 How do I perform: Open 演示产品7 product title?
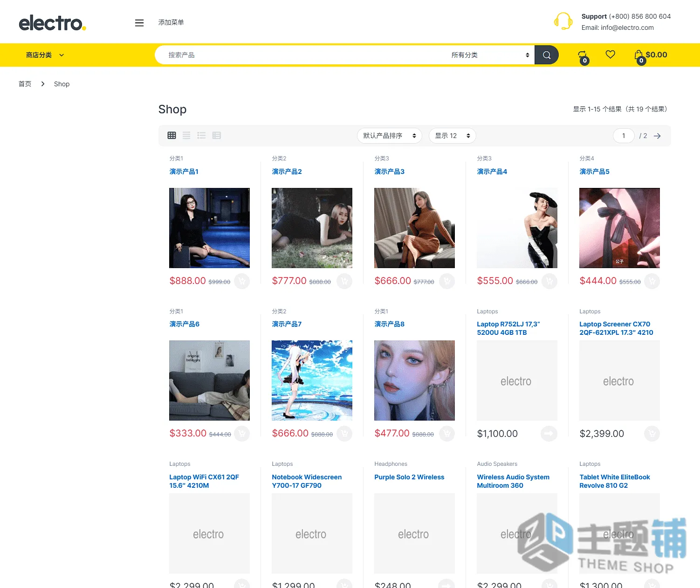[x=287, y=324]
